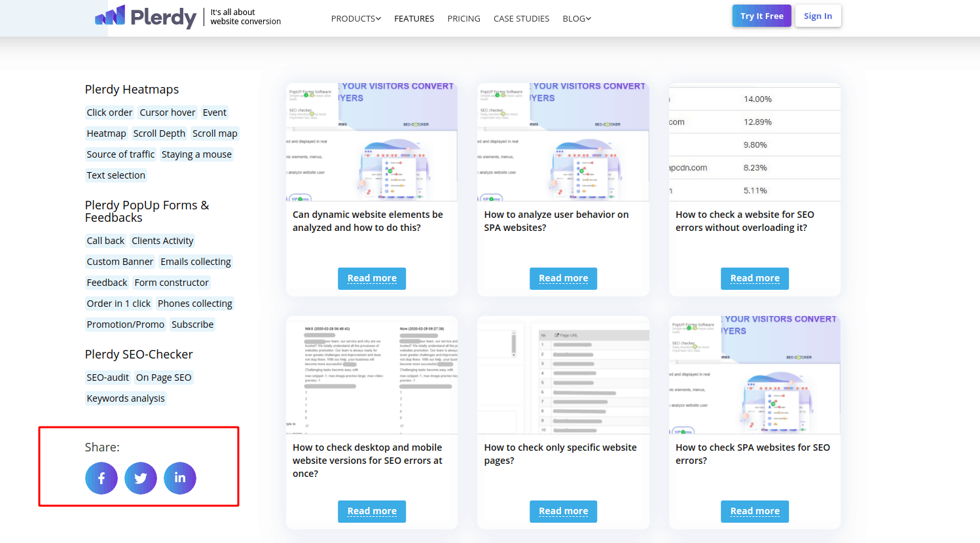Expand the PRODUCTS dropdown menu
Viewport: 980px width, 543px height.
(x=355, y=18)
